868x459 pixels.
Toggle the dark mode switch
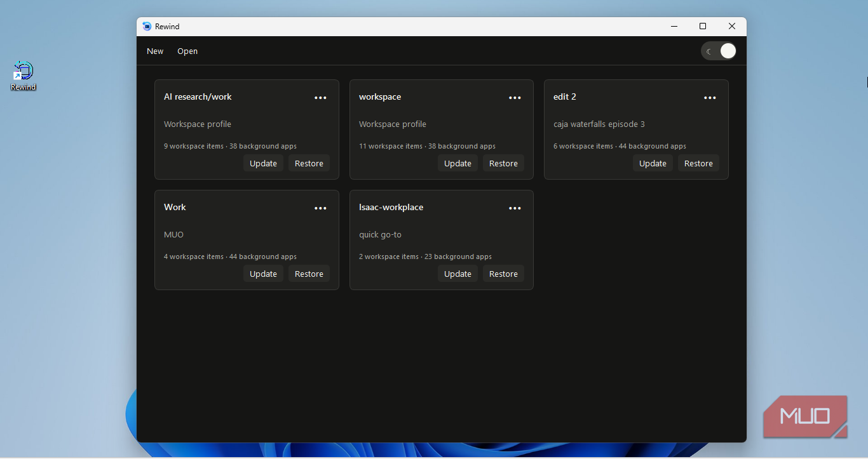pos(719,51)
